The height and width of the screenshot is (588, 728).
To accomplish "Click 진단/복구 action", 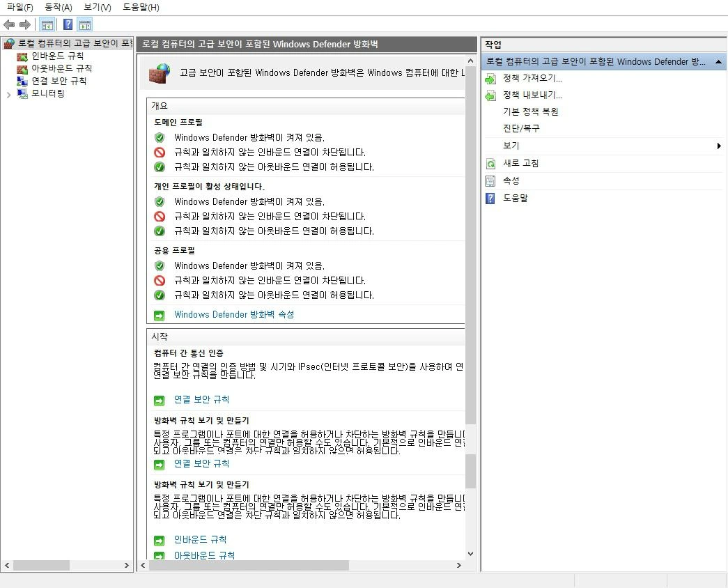I will pos(521,128).
